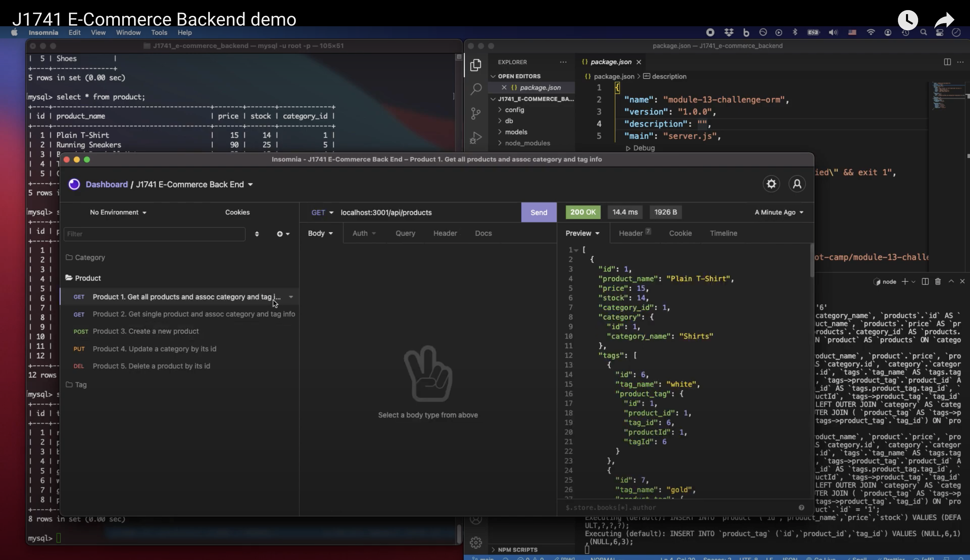Viewport: 970px width, 560px height.
Task: Open the No Environment dropdown
Action: click(118, 212)
